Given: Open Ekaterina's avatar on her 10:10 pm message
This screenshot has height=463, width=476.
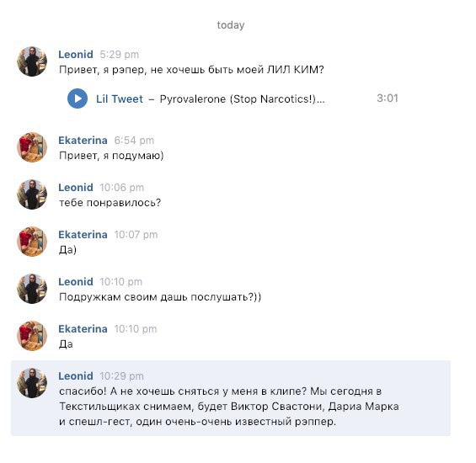Looking at the screenshot, I should pos(32,336).
